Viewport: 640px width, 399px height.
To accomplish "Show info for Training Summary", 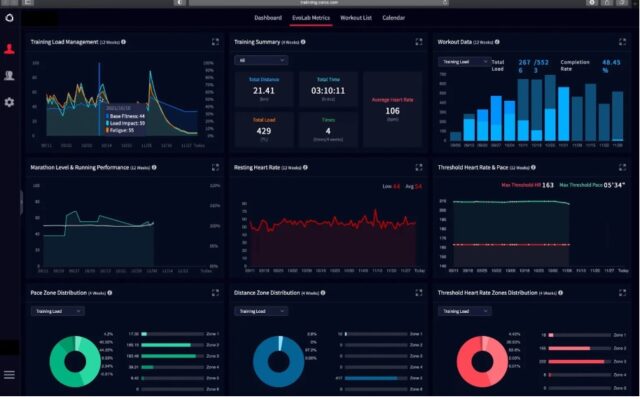I will point(303,42).
